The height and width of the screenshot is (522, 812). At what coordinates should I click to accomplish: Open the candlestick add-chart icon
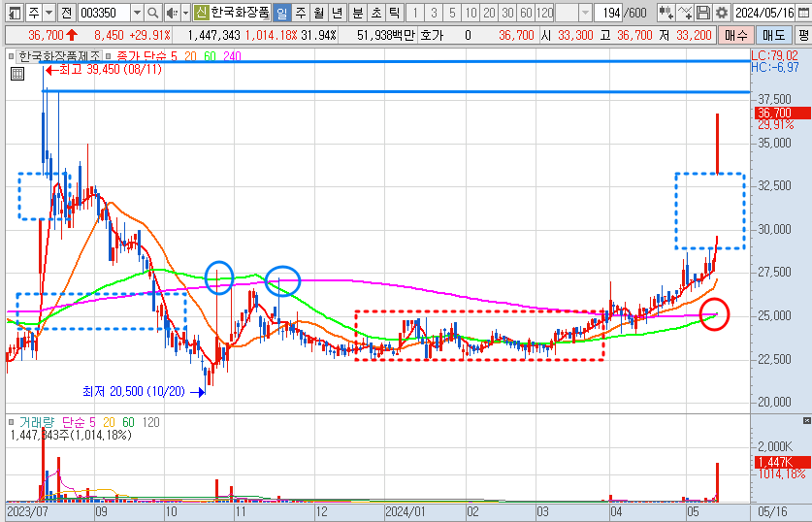click(666, 13)
